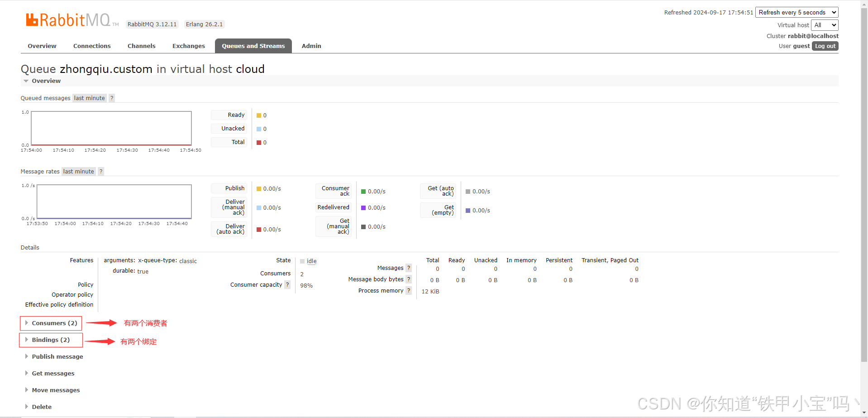Click the yellow Ready color swatch

tap(259, 115)
